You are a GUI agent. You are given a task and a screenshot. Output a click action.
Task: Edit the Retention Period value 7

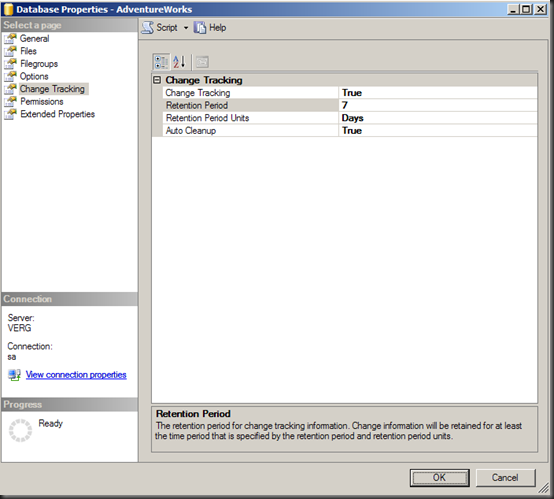[437, 105]
